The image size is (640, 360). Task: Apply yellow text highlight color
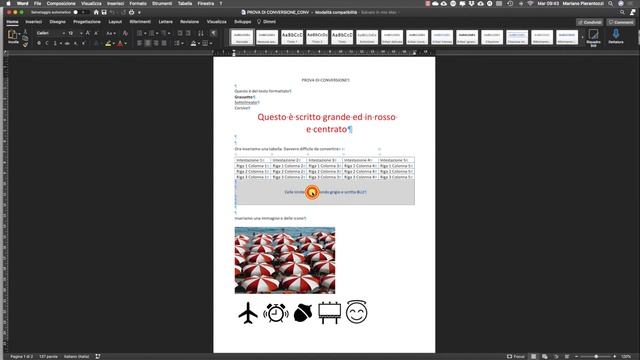point(108,43)
